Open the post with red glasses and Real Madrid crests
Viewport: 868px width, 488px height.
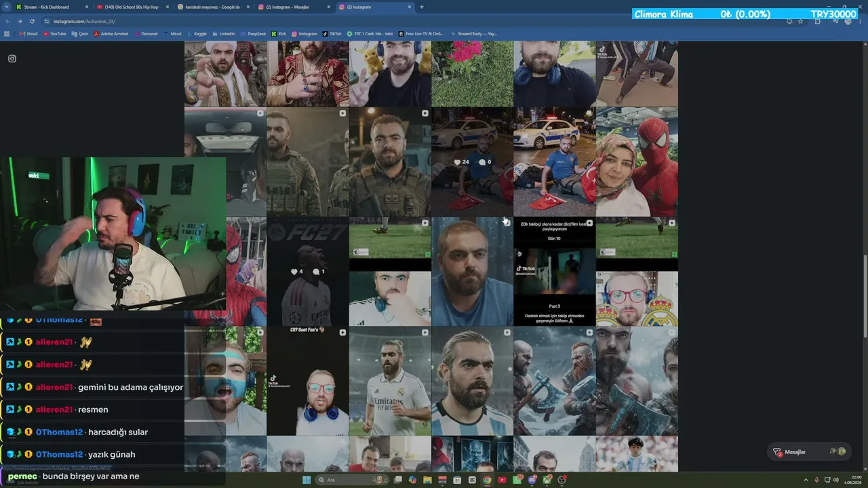[637, 271]
